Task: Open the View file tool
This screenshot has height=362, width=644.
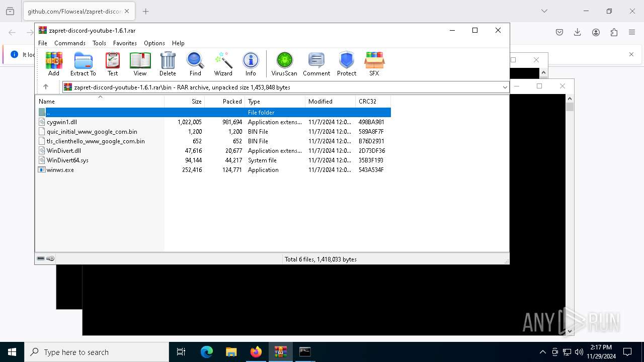Action: coord(140,64)
